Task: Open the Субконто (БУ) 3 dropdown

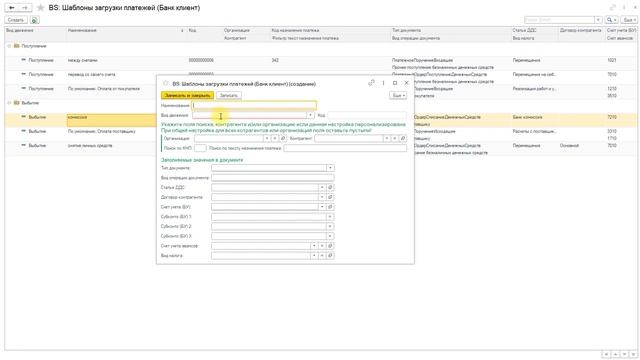Action: tap(330, 236)
